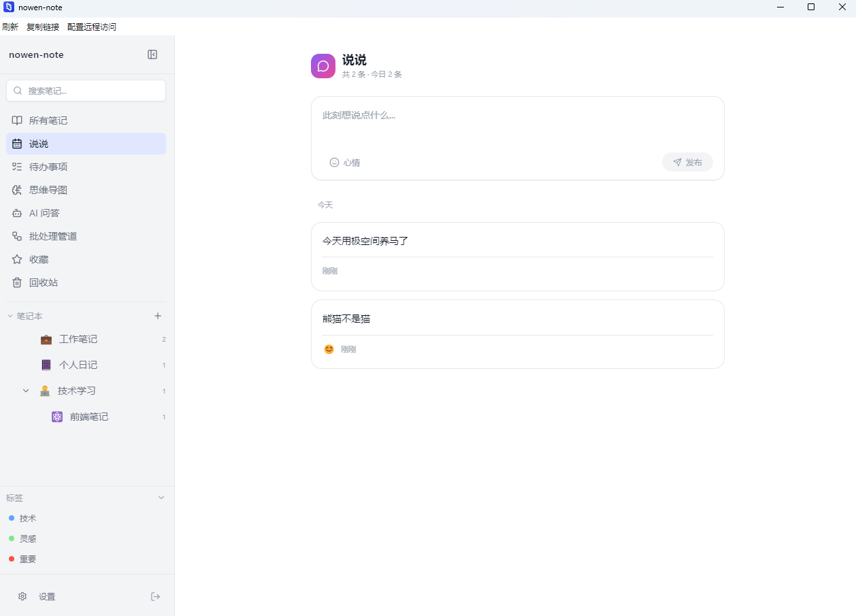Click the star icon beside 收藏
The height and width of the screenshot is (616, 856).
click(17, 259)
